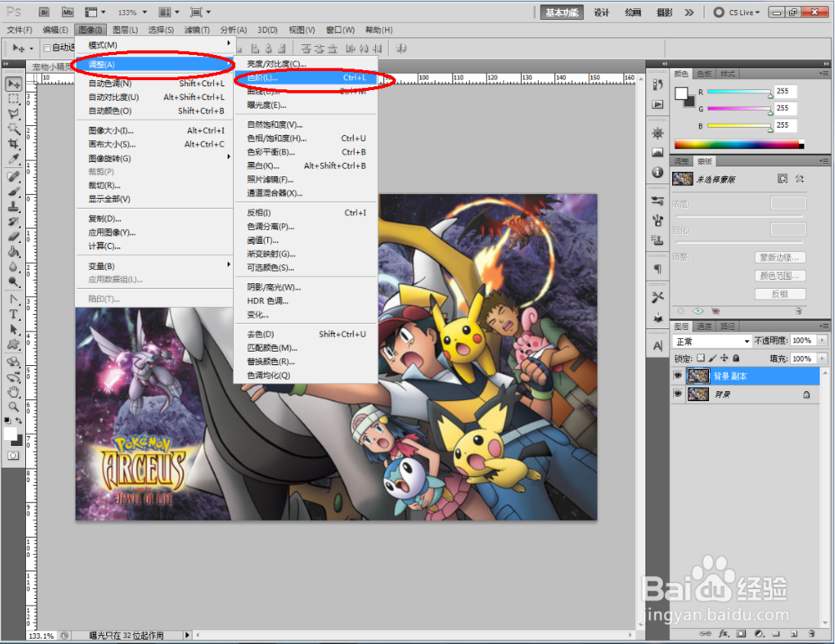Select the Zoom tool in the toolbox
This screenshot has width=835, height=644.
click(13, 408)
